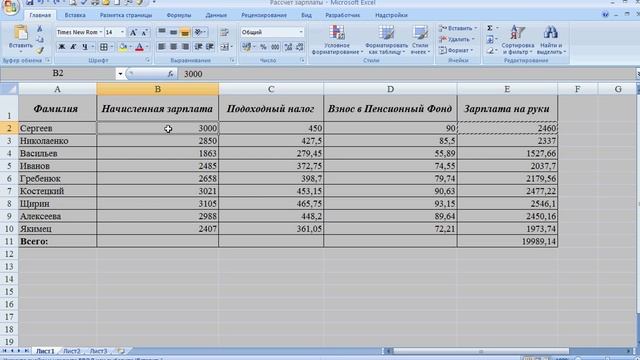Viewport: 640px width, 360px height.
Task: Open Font dialog launcher (Шрифт)
Action: [148, 60]
